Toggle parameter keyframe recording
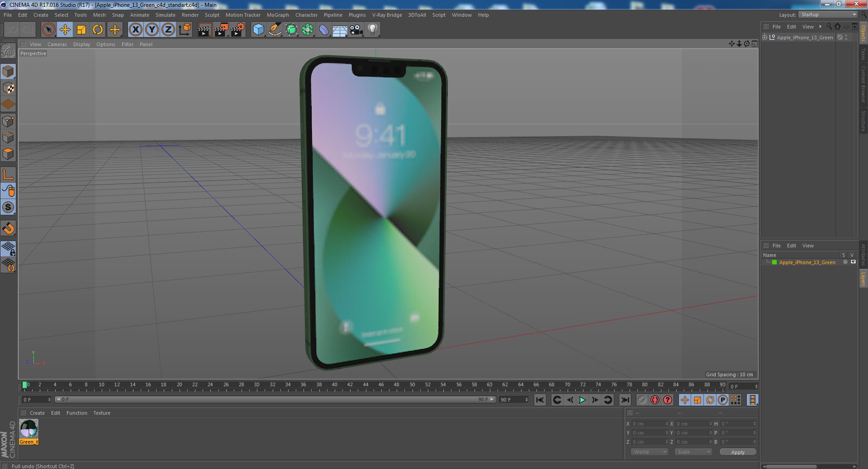 [723, 400]
